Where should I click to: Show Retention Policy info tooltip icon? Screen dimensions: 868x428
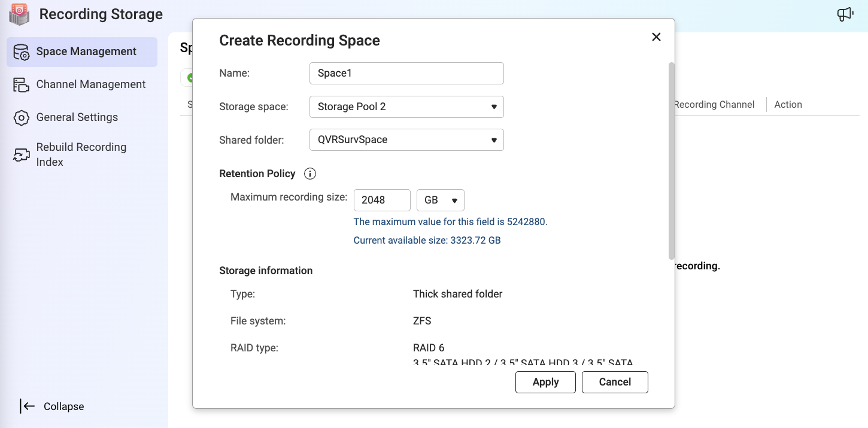pos(309,174)
